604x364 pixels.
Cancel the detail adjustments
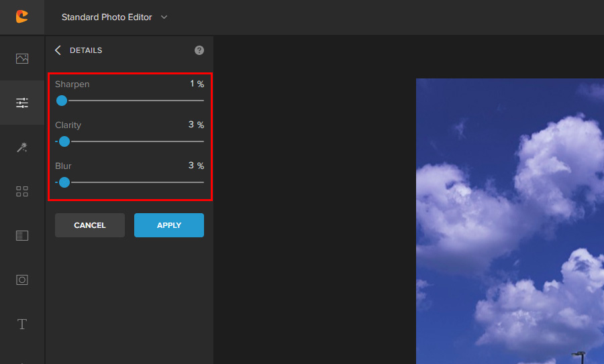click(x=90, y=225)
